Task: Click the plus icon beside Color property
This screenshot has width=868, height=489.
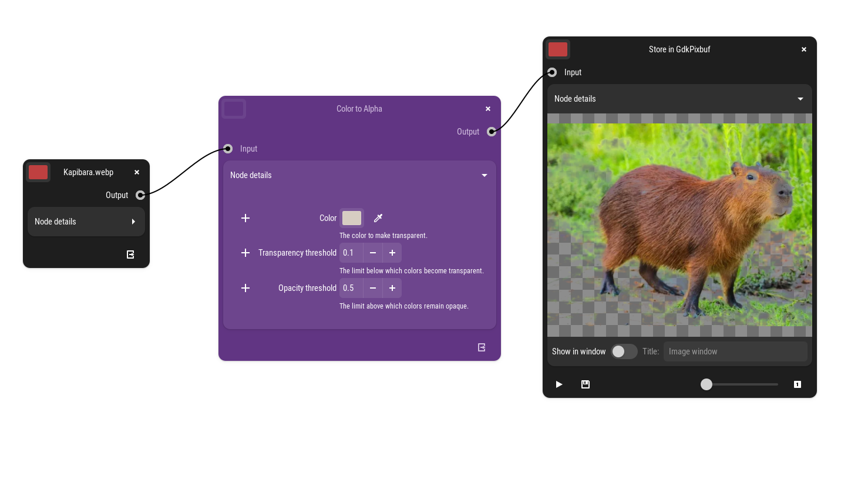Action: click(245, 218)
